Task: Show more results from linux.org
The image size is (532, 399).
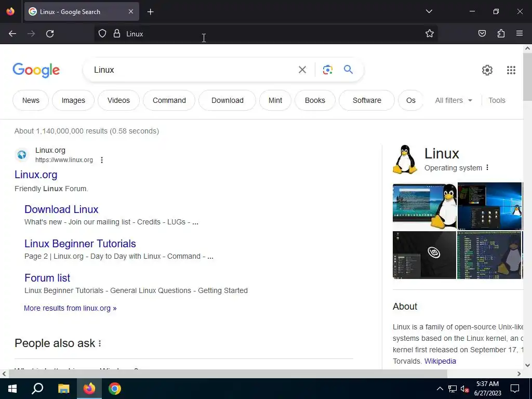Action: tap(70, 308)
